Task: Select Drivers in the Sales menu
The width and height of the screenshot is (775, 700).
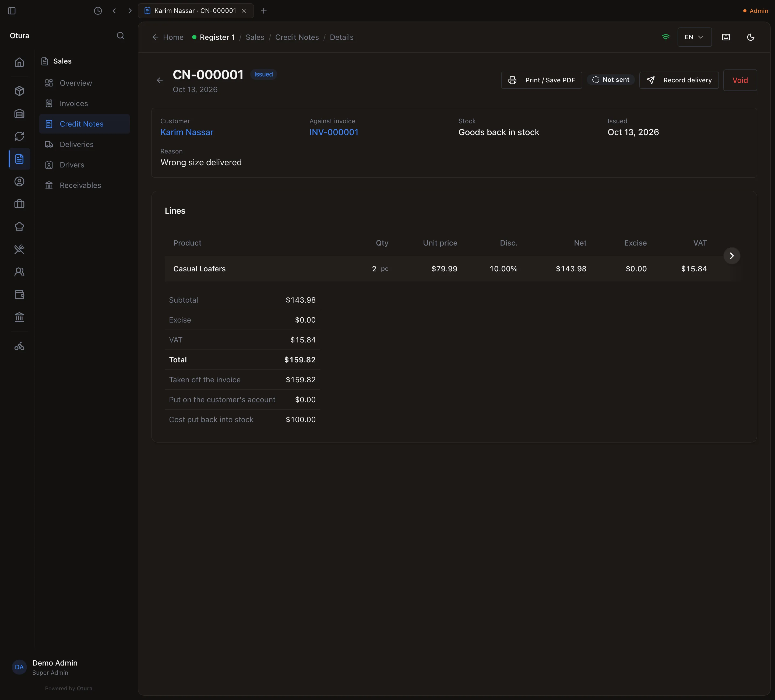Action: [84, 164]
